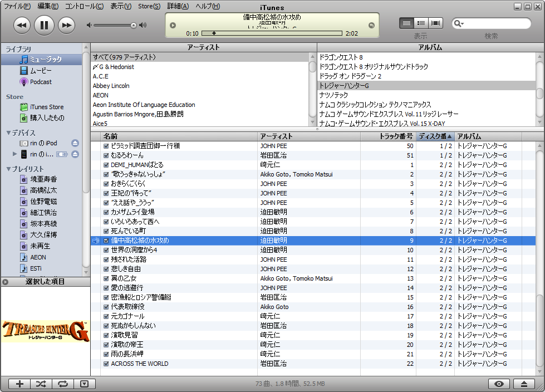Click the Treasure Hunter G album artwork

(46, 331)
